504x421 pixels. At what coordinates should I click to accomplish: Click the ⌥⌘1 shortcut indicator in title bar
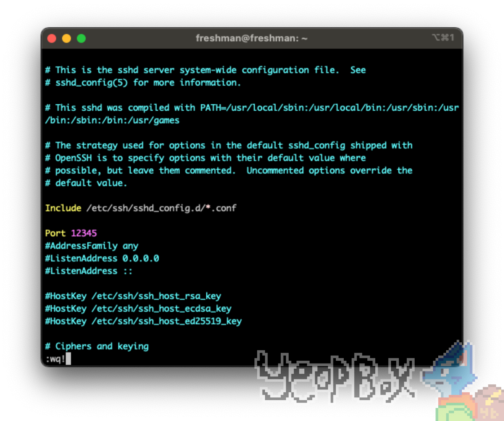[x=443, y=37]
